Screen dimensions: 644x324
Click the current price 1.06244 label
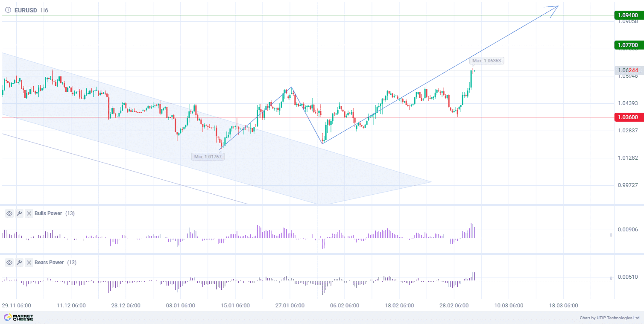click(628, 70)
